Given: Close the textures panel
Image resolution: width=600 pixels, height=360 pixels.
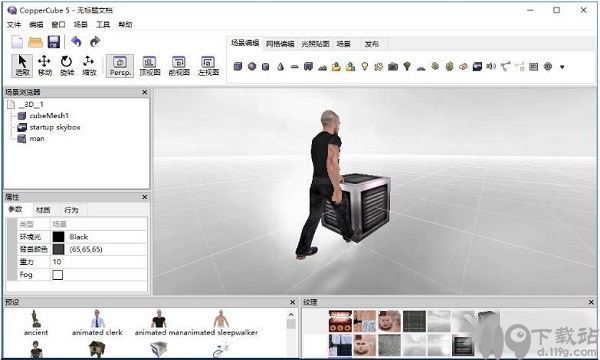Looking at the screenshot, I should click(x=591, y=302).
